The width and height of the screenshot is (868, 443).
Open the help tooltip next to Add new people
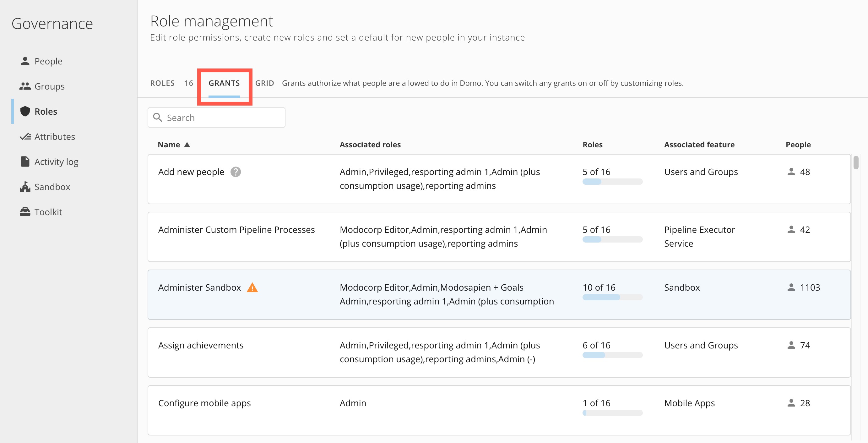pyautogui.click(x=236, y=172)
